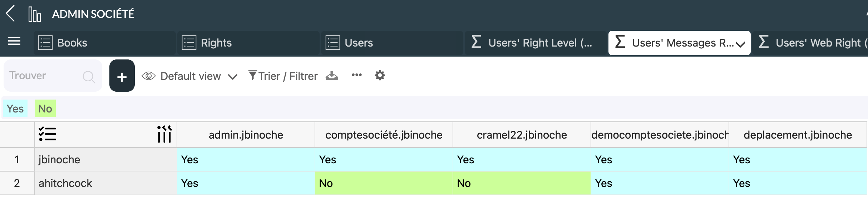The width and height of the screenshot is (868, 202).
Task: Open the three-dots more options
Action: [357, 75]
